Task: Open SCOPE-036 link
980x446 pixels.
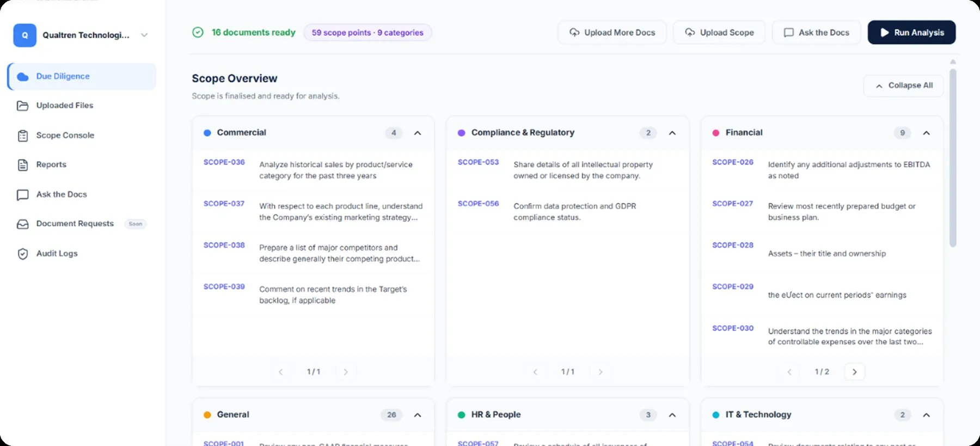Action: tap(224, 162)
